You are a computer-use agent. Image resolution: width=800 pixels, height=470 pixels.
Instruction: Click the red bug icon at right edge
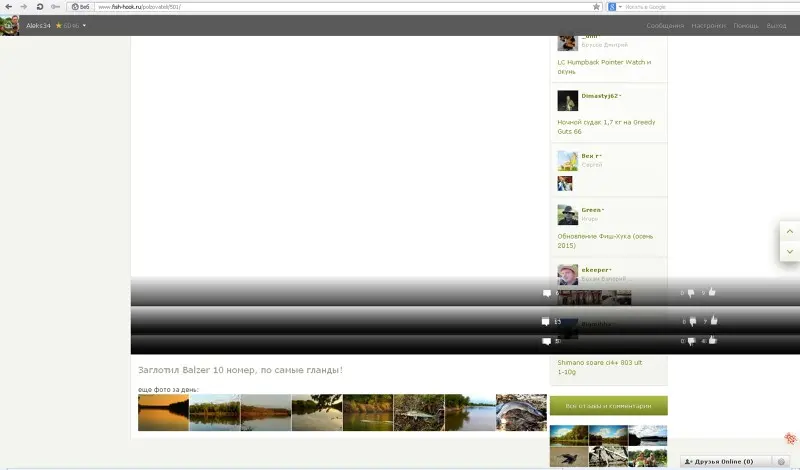[x=790, y=438]
